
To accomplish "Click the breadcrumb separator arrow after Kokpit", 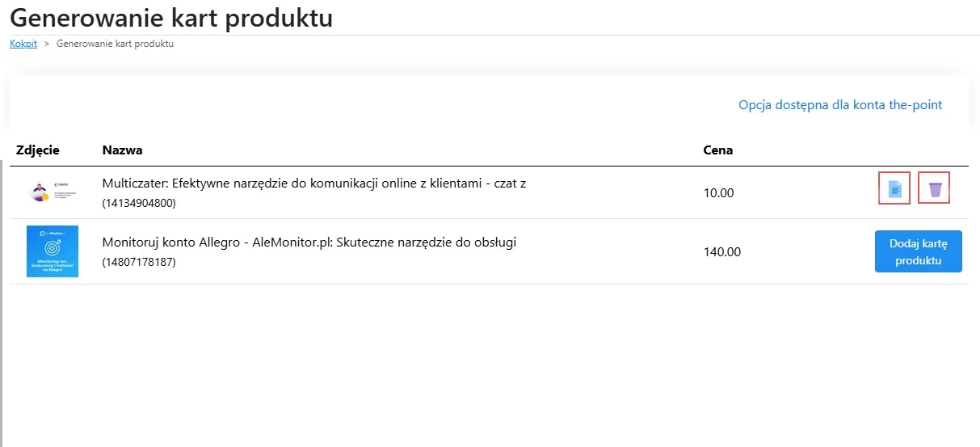I will pyautogui.click(x=47, y=44).
